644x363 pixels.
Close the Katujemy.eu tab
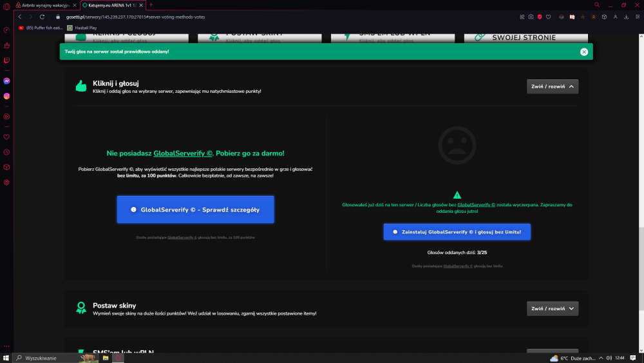click(141, 5)
